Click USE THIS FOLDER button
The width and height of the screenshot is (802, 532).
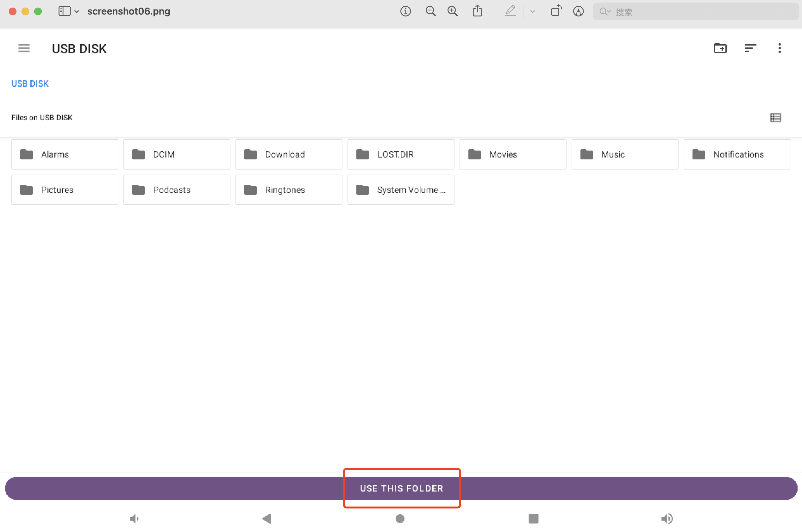pyautogui.click(x=401, y=488)
